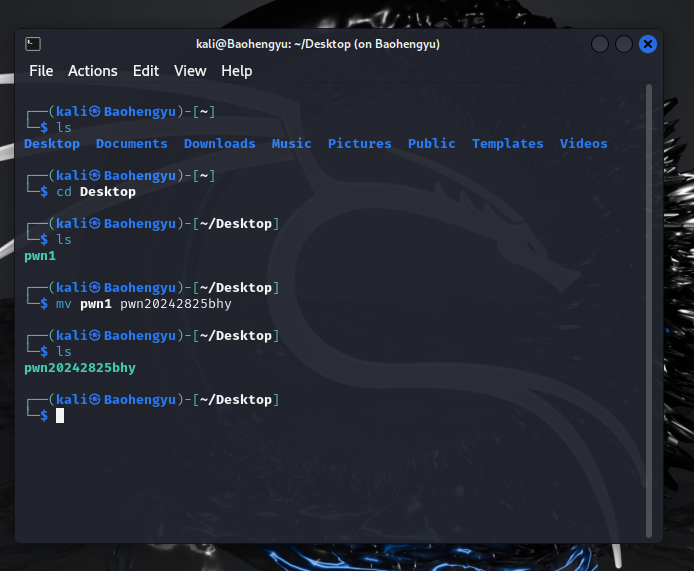Click the Videos directory name
Image resolution: width=694 pixels, height=571 pixels.
click(x=583, y=144)
